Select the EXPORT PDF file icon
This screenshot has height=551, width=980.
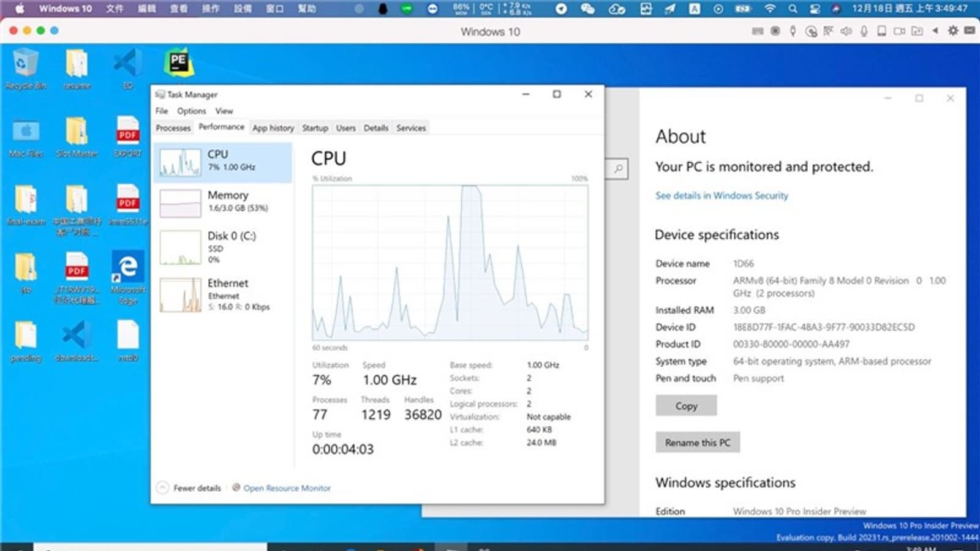coord(127,137)
